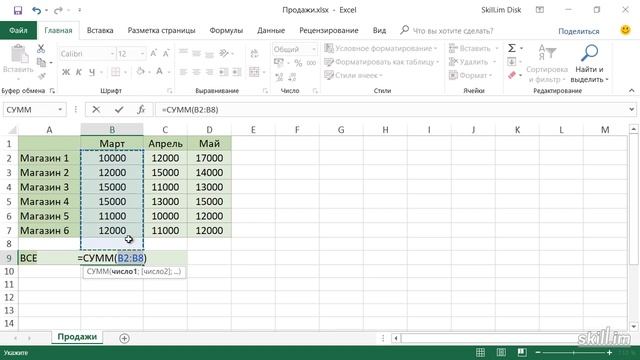Expand Стили ячеек menu
This screenshot has height=360, width=640.
[x=353, y=76]
